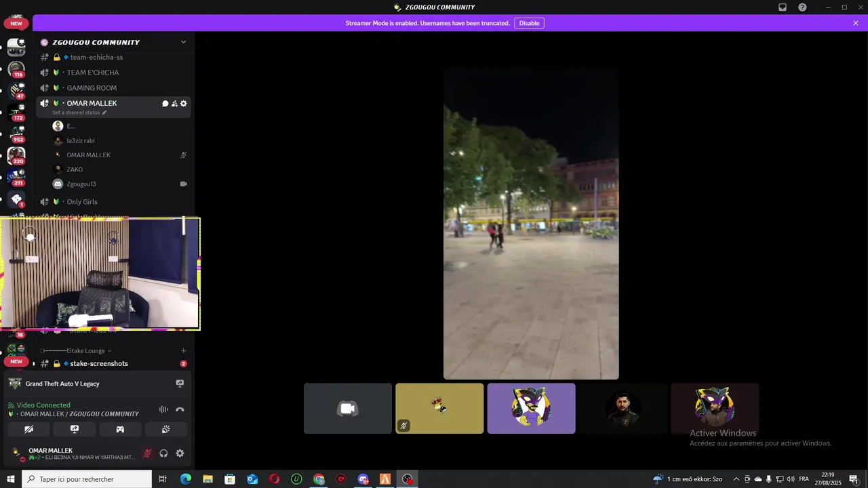
Task: Open the soundboard button
Action: (x=166, y=429)
